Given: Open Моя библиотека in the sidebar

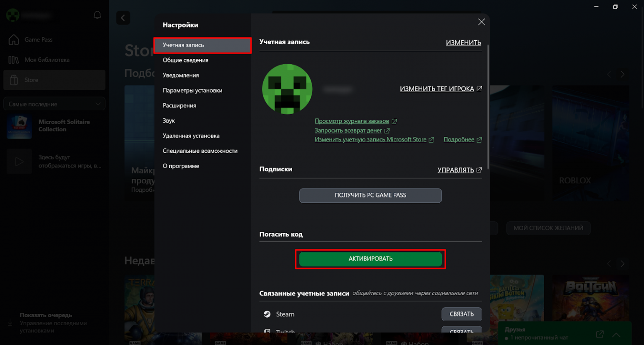Looking at the screenshot, I should pyautogui.click(x=46, y=60).
